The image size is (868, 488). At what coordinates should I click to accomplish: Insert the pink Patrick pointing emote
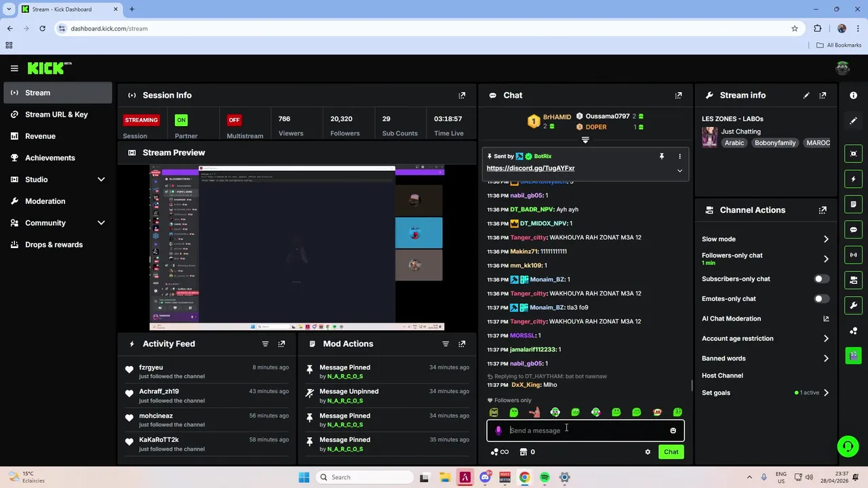(534, 412)
